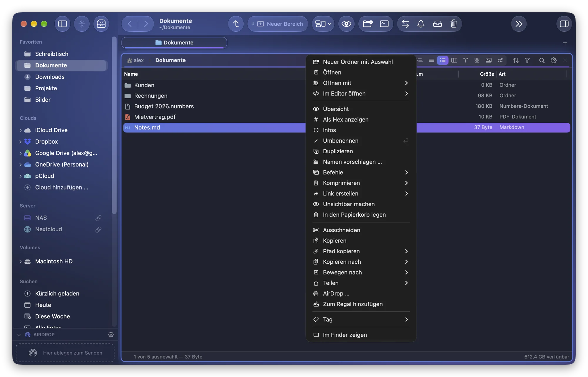Select the Mietvertrag.pdf file row
The width and height of the screenshot is (588, 377).
pyautogui.click(x=214, y=117)
